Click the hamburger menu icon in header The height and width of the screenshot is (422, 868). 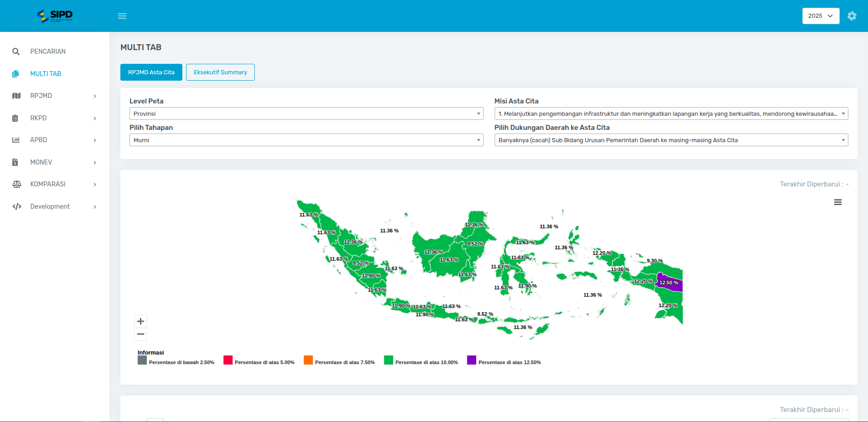tap(122, 16)
